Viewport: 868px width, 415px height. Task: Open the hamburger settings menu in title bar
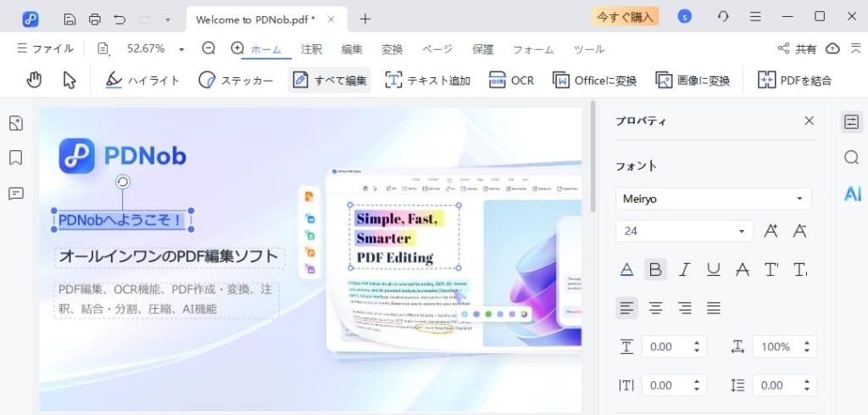[755, 17]
